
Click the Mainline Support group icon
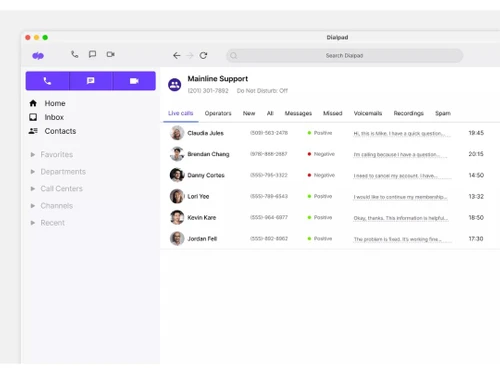pos(175,85)
